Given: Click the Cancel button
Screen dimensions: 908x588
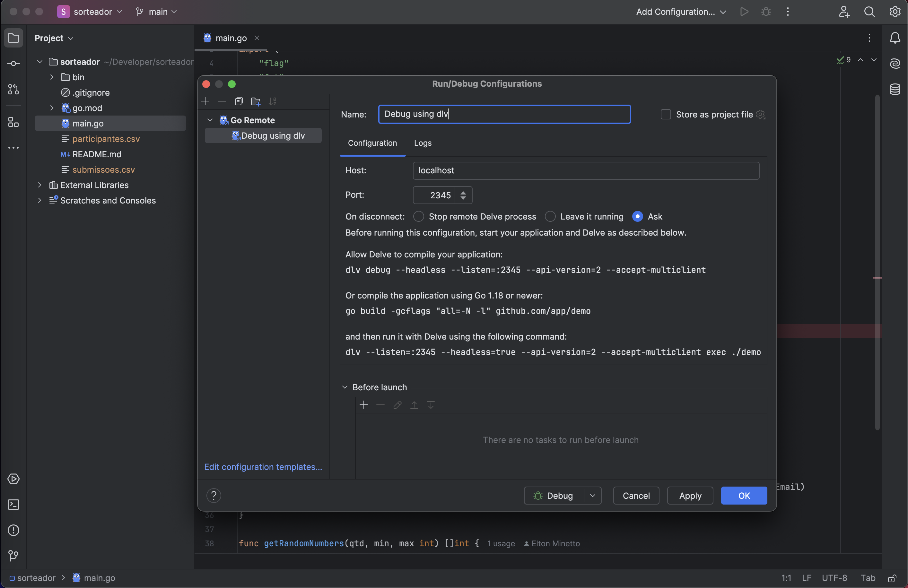Looking at the screenshot, I should (x=636, y=495).
